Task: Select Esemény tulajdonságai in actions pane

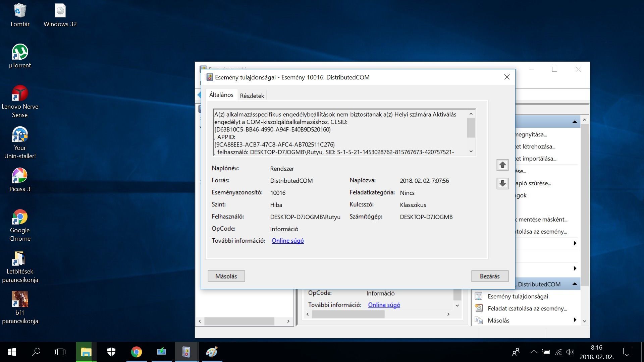Action: [518, 296]
